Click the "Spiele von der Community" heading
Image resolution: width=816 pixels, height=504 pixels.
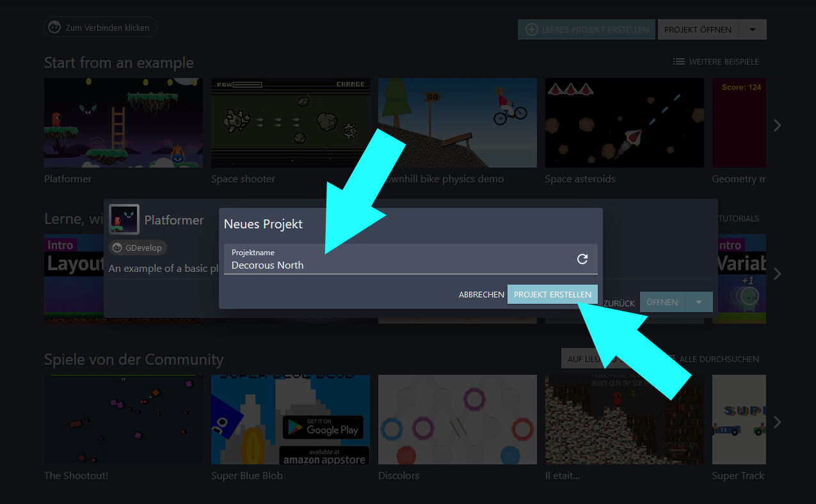pos(134,359)
